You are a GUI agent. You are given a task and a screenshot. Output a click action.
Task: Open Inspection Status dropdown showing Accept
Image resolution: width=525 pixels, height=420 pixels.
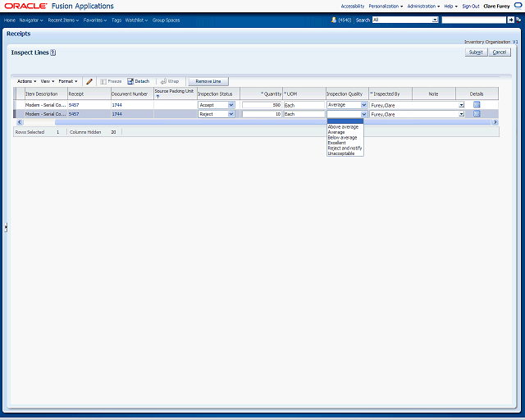point(231,105)
